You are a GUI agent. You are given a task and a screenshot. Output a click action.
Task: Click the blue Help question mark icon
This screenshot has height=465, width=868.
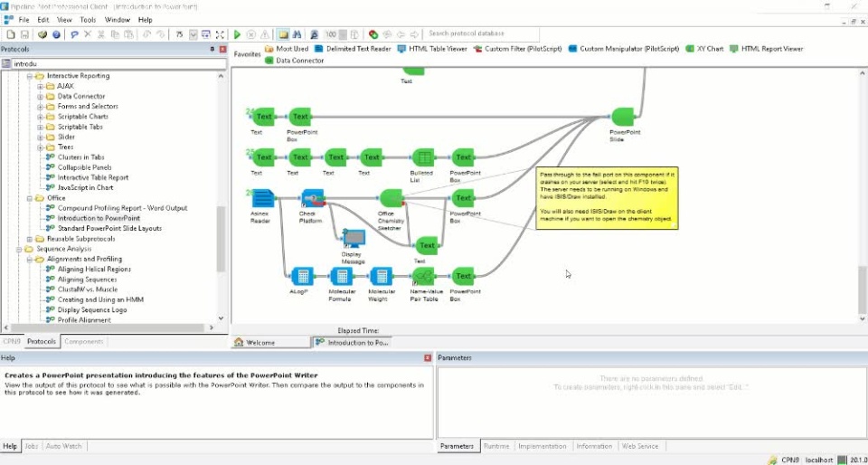(x=56, y=34)
